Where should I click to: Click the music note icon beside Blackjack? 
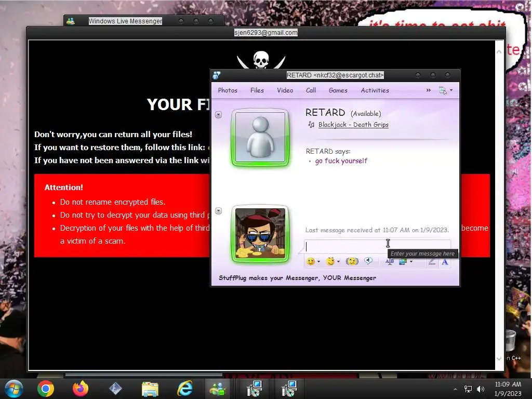[x=311, y=125]
